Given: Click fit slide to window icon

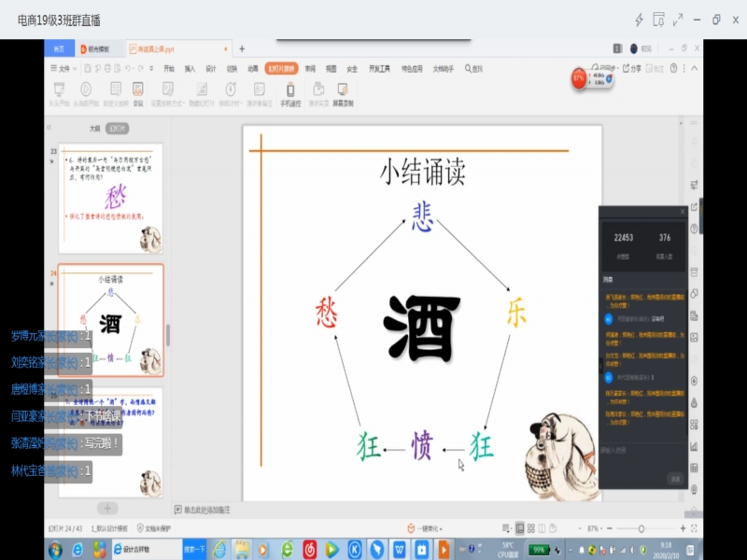Looking at the screenshot, I should 694,528.
